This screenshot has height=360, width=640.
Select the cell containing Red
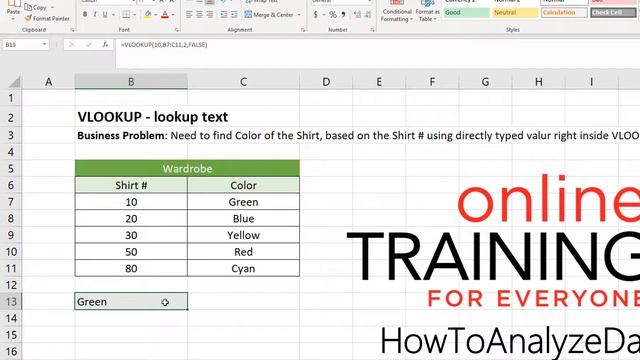(243, 252)
